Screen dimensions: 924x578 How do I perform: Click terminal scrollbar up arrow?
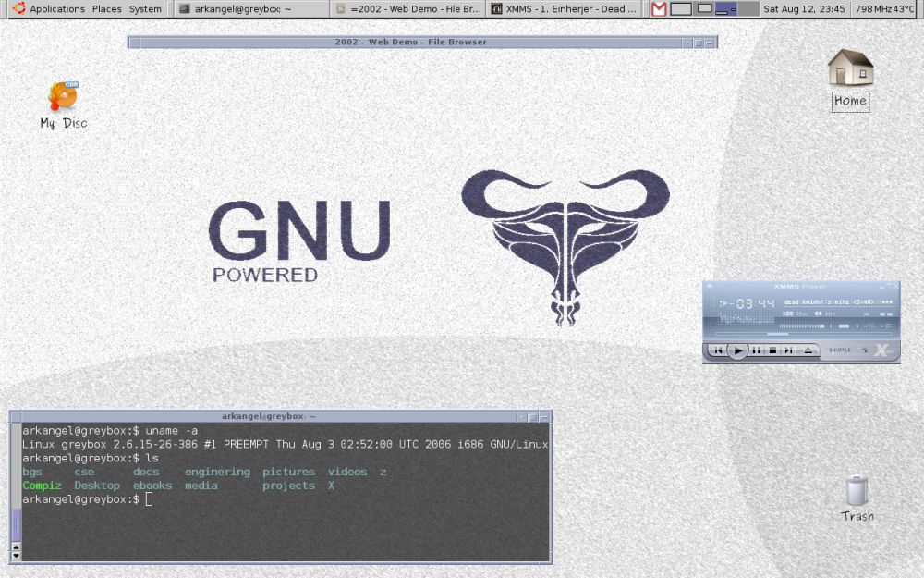(x=16, y=547)
